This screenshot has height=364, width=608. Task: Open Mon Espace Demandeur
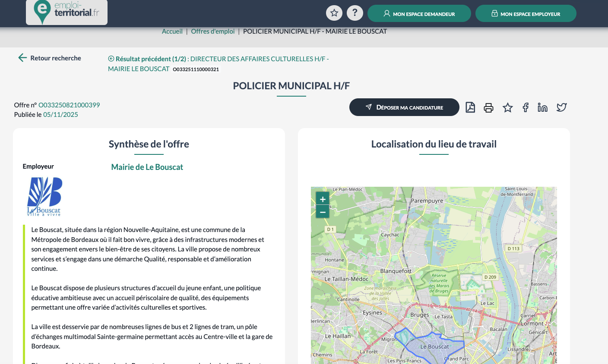(x=419, y=14)
